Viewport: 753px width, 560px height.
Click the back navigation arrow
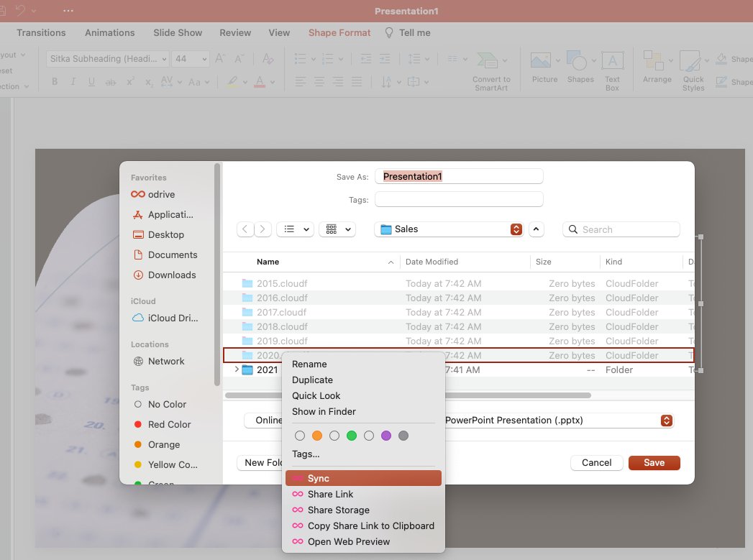[245, 229]
